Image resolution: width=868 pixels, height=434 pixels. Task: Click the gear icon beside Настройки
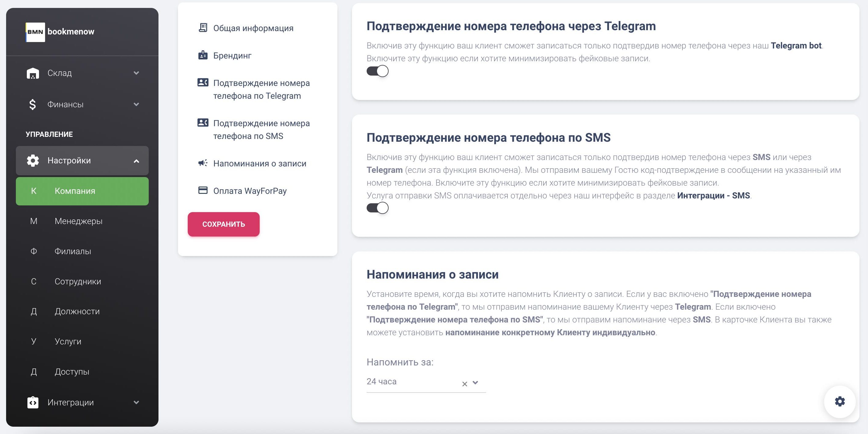click(32, 161)
